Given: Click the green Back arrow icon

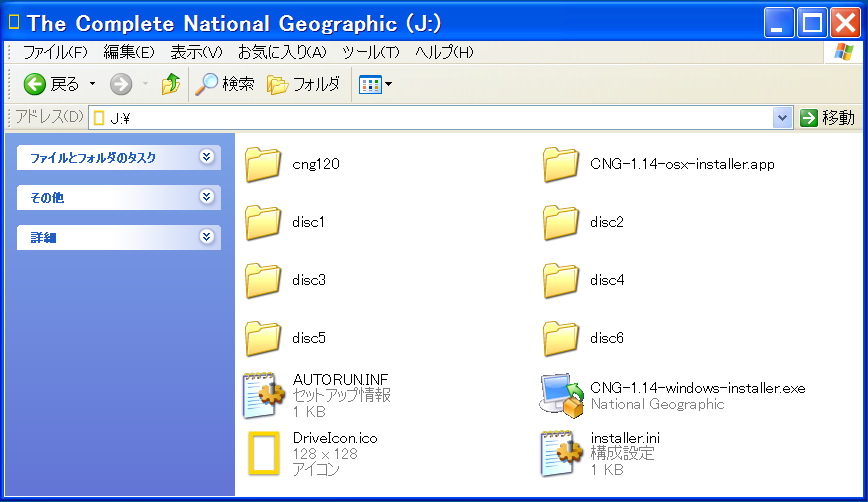Looking at the screenshot, I should click(34, 84).
